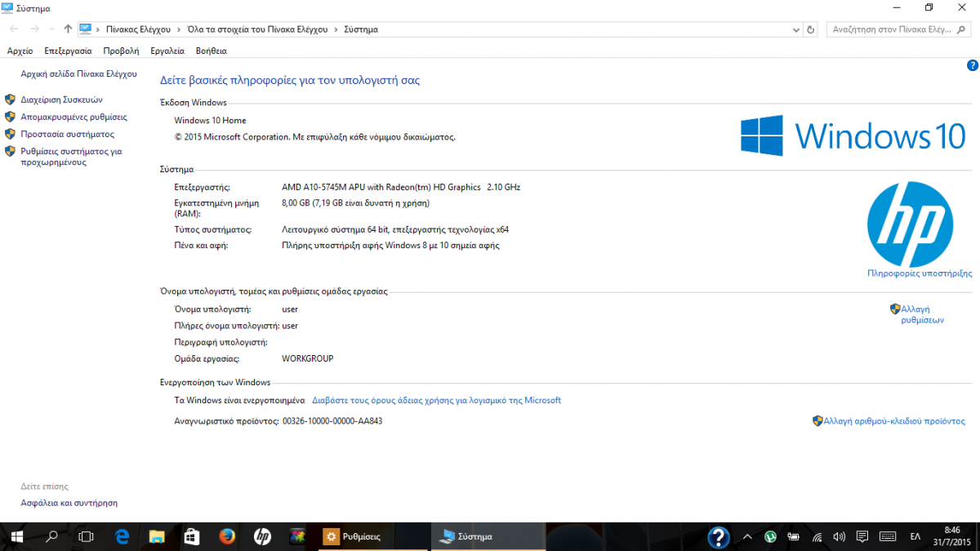Click Όλα τα στοιχεία του Πίνακα Ελέγχου breadcrumb
Screen dimensions: 980x551
pyautogui.click(x=256, y=29)
